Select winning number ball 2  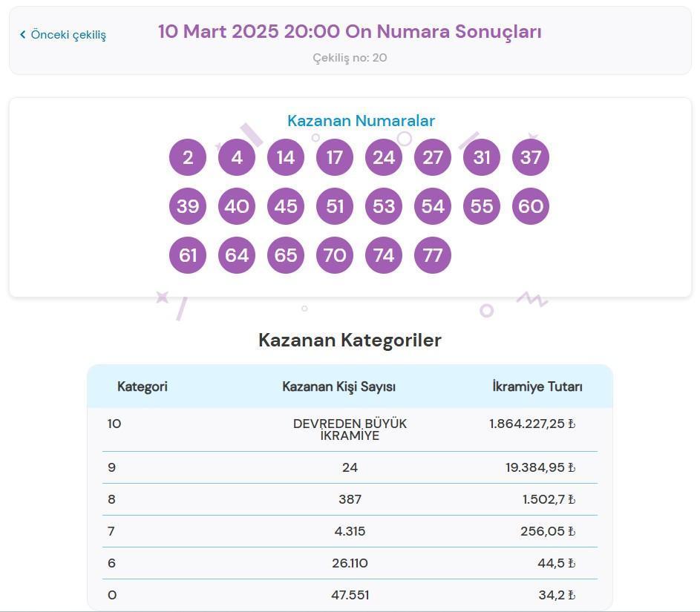[187, 157]
